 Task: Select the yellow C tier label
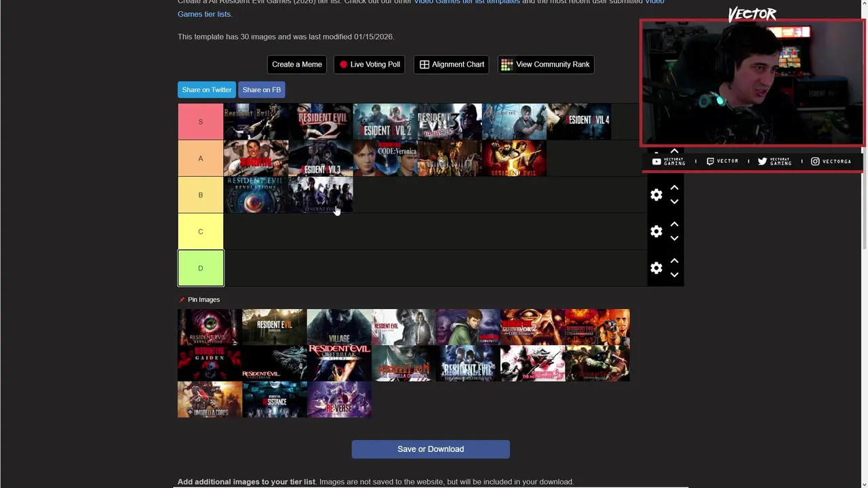pos(201,231)
